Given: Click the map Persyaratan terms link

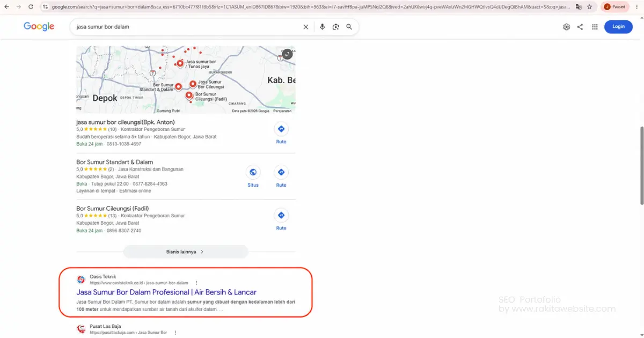Looking at the screenshot, I should point(282,111).
